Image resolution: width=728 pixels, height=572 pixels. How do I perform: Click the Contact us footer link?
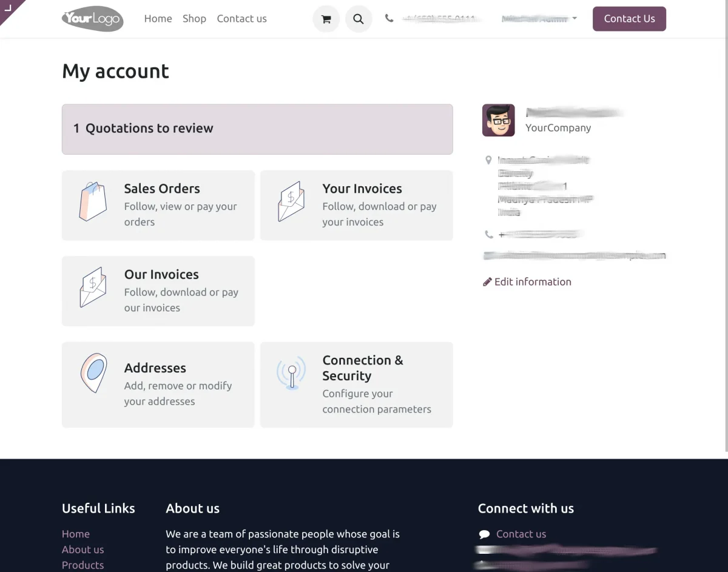point(521,534)
